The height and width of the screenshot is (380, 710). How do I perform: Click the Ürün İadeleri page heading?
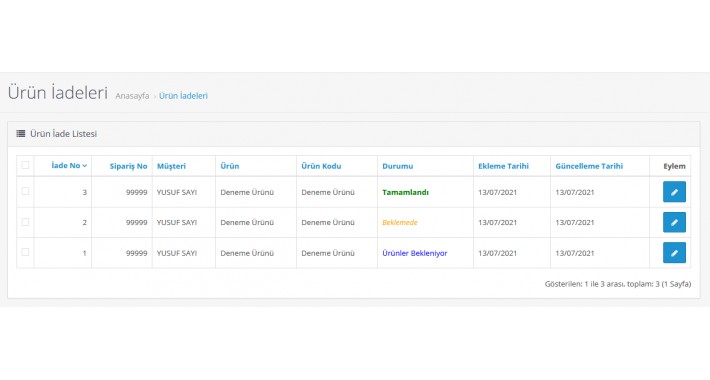click(x=58, y=92)
